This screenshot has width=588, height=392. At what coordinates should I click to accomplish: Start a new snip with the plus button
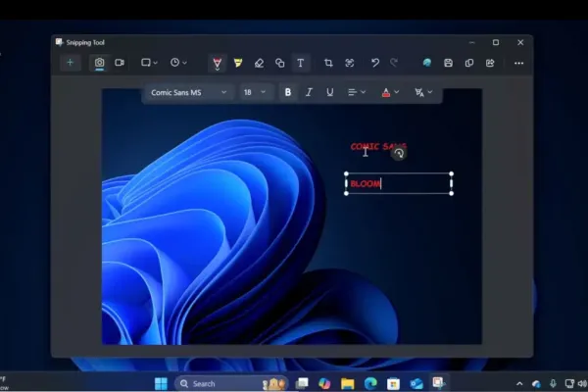(71, 63)
